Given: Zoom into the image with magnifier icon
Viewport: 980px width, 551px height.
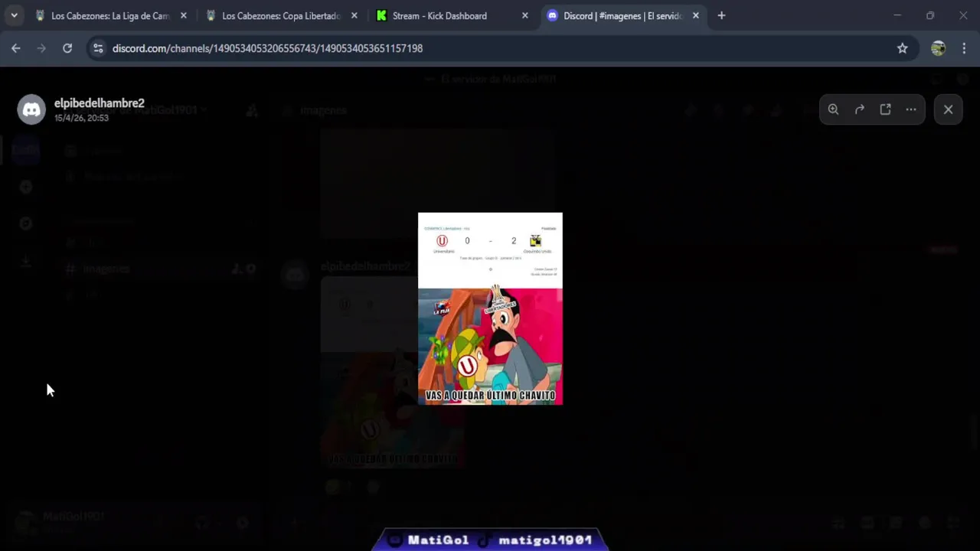Looking at the screenshot, I should [833, 109].
